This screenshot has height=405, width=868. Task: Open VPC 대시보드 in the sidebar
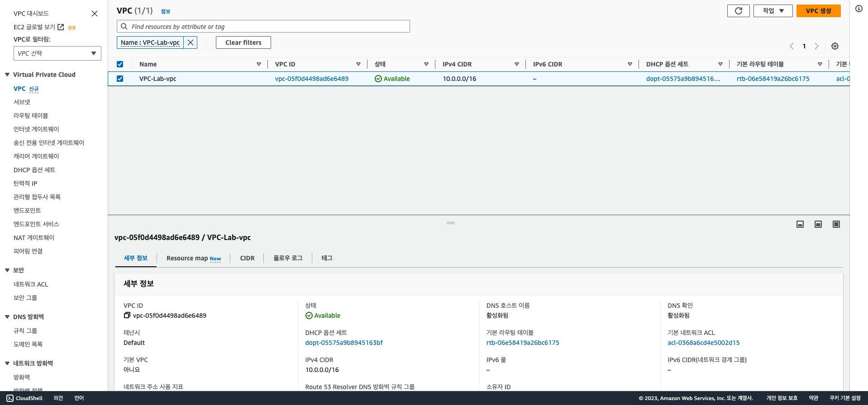31,14
